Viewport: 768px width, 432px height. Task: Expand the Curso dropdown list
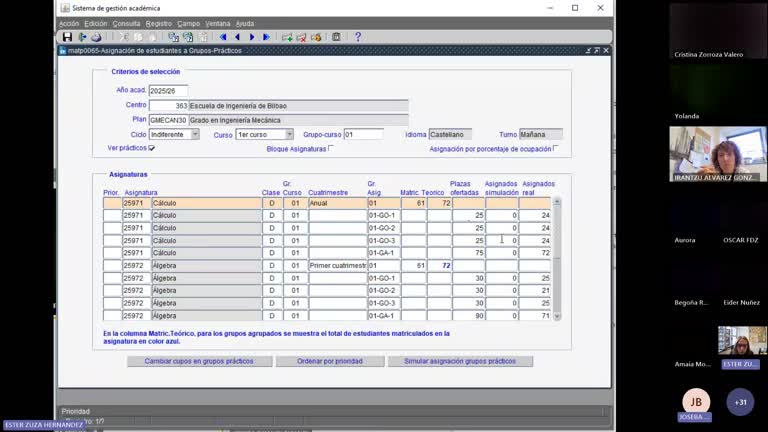289,134
